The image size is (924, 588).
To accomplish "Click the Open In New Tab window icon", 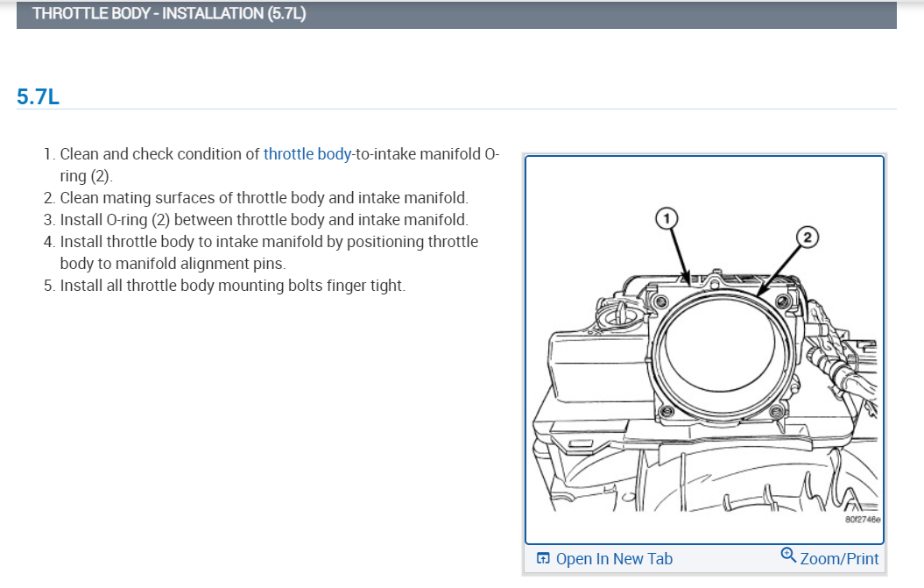I will point(543,558).
